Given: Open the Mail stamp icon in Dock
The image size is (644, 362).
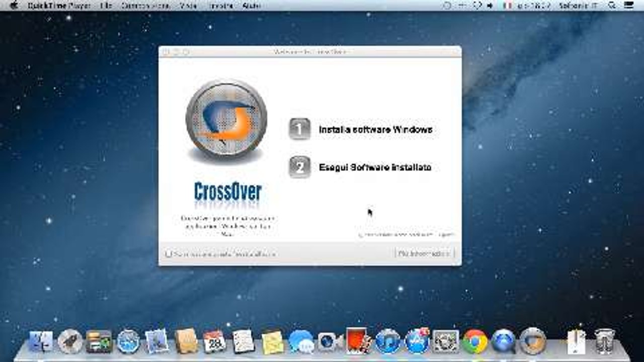Looking at the screenshot, I should click(156, 342).
